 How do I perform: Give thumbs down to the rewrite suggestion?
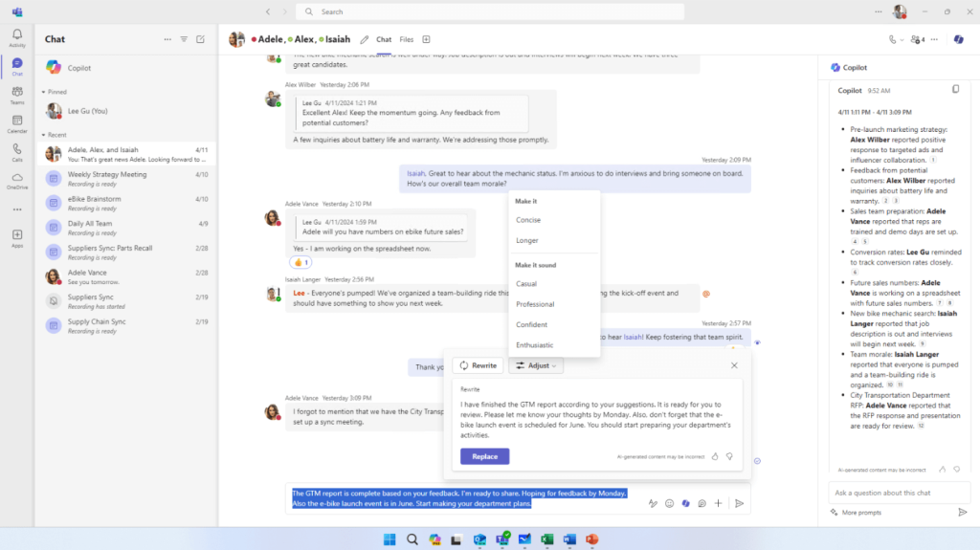click(729, 457)
